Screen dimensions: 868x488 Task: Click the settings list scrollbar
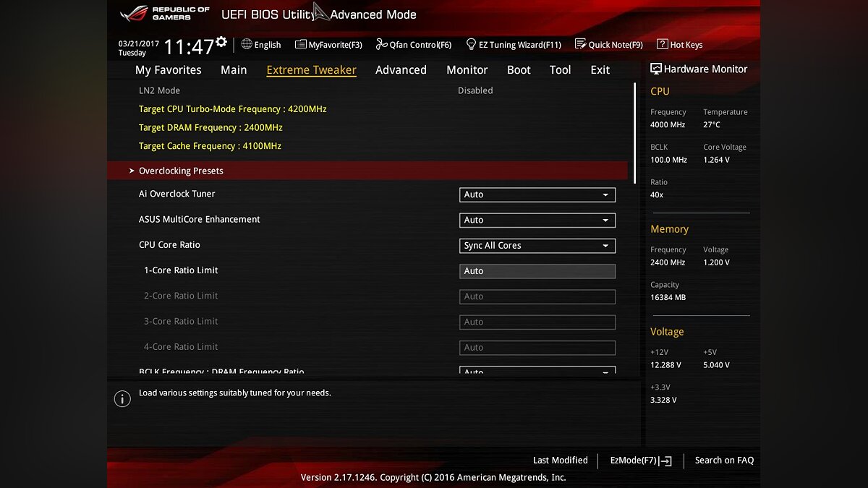pyautogui.click(x=635, y=132)
